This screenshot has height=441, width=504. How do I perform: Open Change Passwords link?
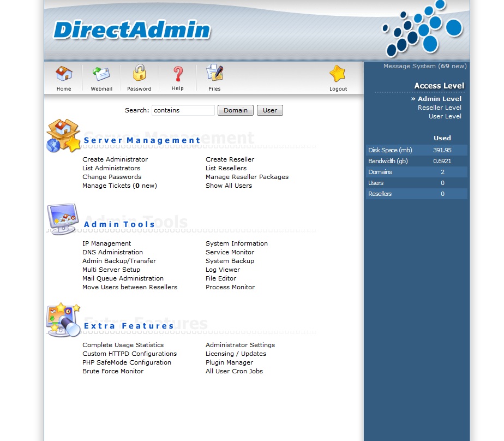(112, 177)
